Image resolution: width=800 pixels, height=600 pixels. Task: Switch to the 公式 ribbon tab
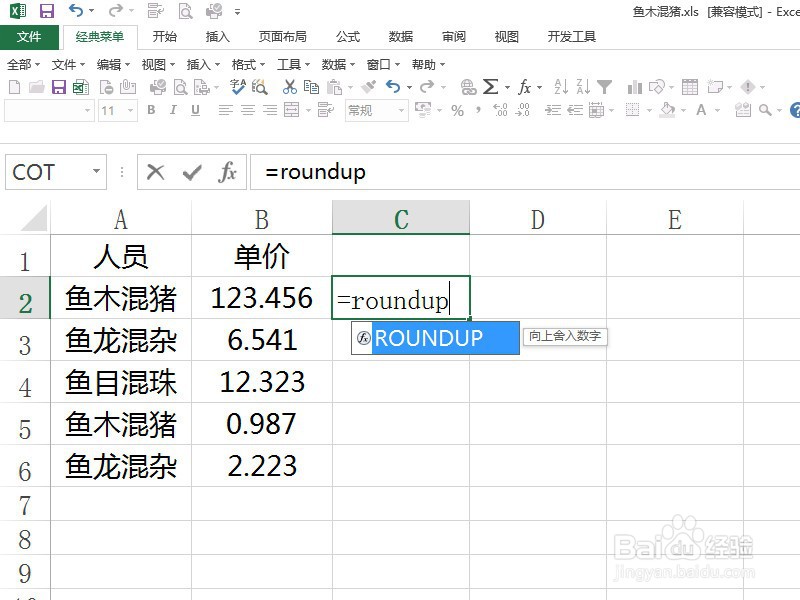[x=347, y=37]
